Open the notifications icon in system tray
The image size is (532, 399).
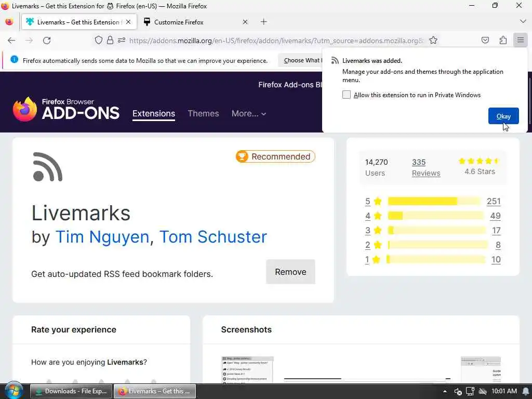pyautogui.click(x=526, y=391)
